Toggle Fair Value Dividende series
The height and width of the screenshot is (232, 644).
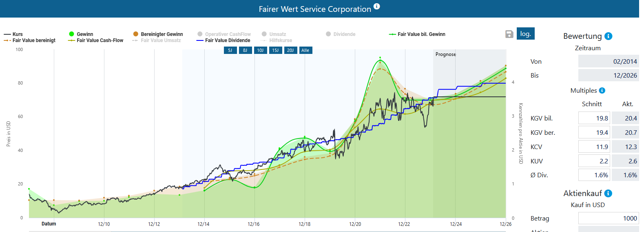(x=223, y=40)
